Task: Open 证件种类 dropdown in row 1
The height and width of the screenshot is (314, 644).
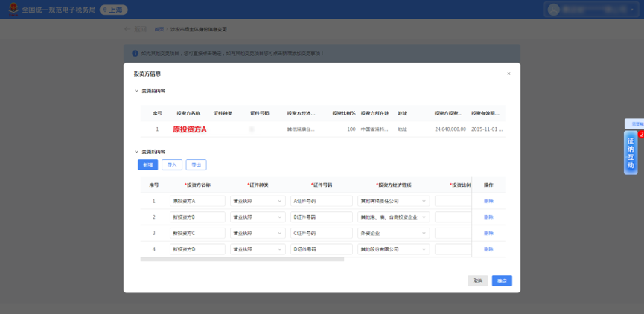Action: (258, 201)
